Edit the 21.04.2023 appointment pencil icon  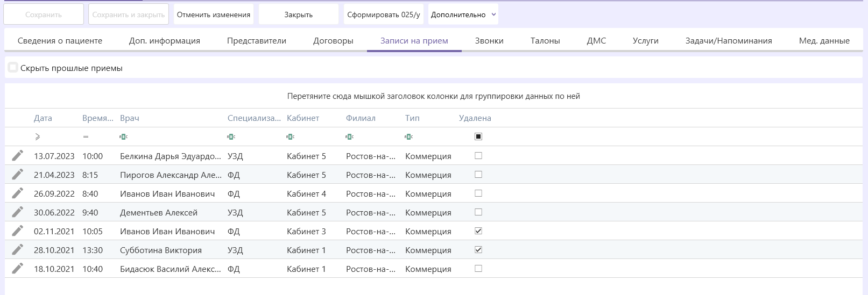18,175
